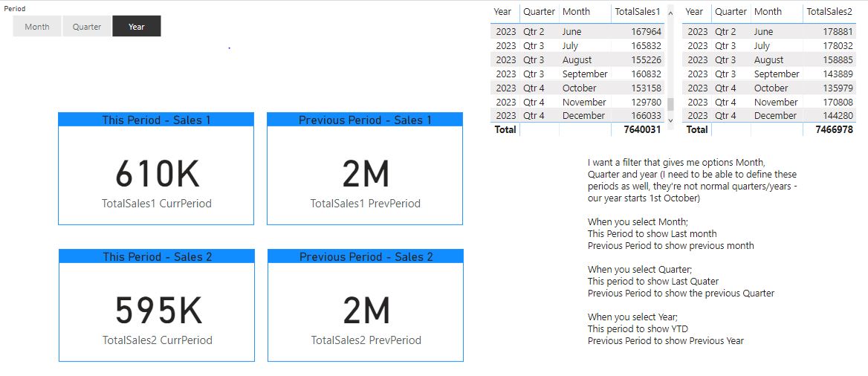868x376 pixels.
Task: Click November row in TotalSales2 table
Action: pos(768,102)
